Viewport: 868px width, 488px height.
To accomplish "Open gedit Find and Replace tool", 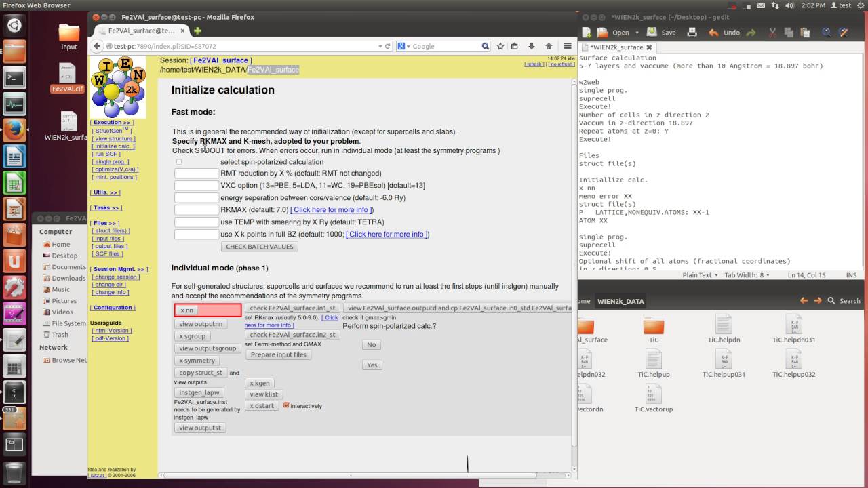I will pos(844,32).
